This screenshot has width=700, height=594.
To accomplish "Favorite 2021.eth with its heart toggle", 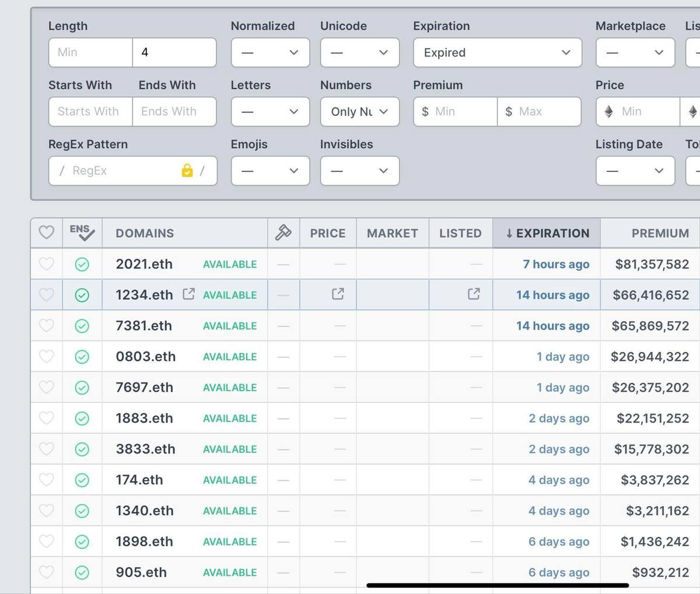I will pyautogui.click(x=46, y=264).
